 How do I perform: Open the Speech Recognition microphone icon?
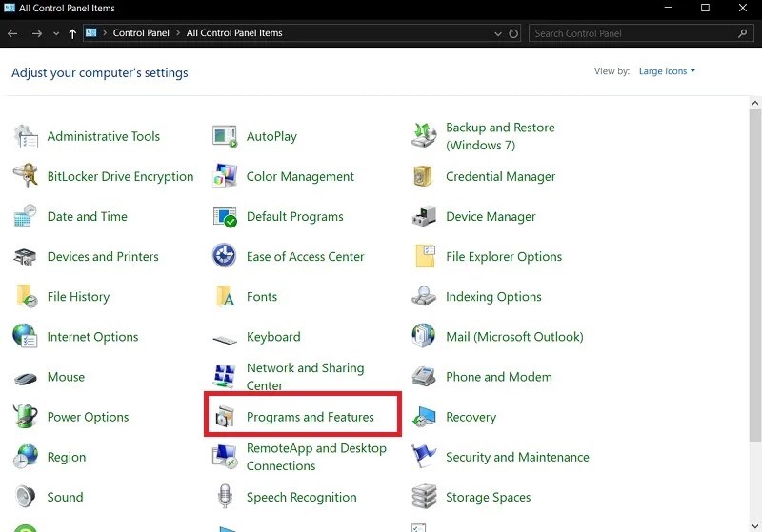(225, 497)
